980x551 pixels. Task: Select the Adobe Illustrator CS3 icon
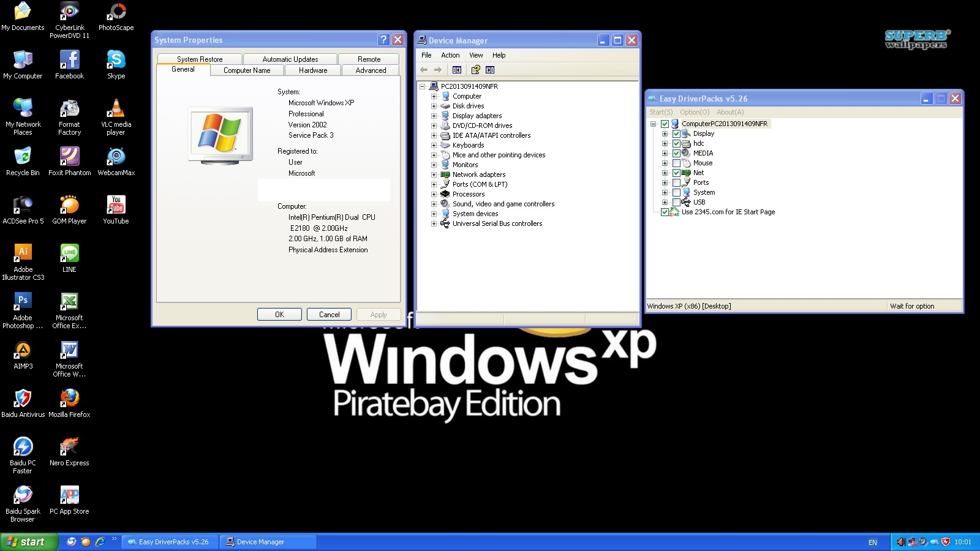[x=23, y=262]
